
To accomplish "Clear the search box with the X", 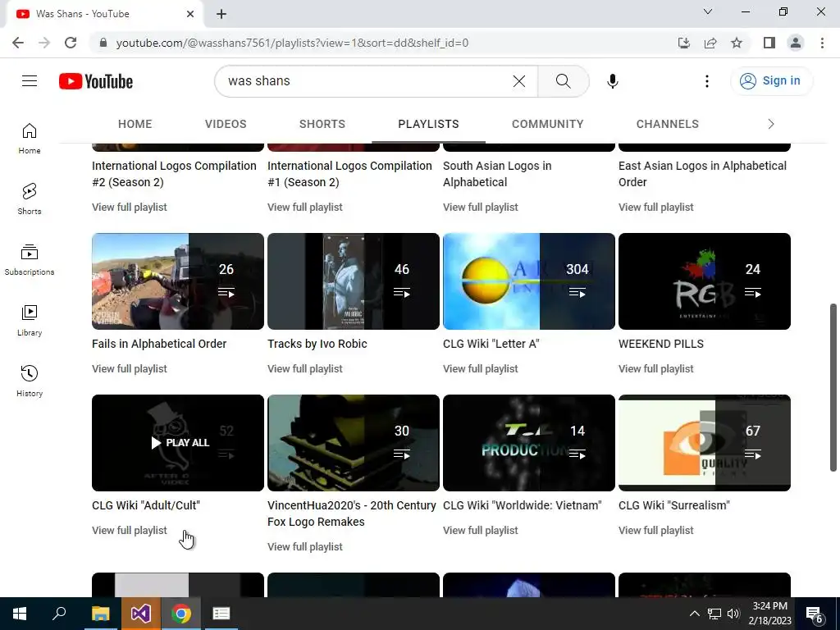I will pos(519,81).
